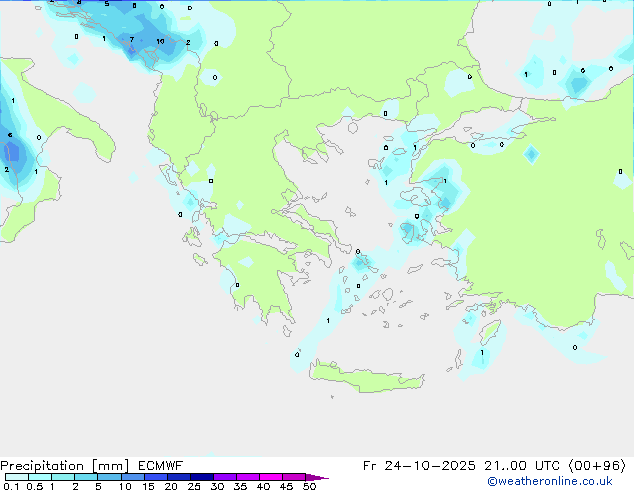This screenshot has width=634, height=490.
Task: Click the '45' legend scale label
Action: 286,486
